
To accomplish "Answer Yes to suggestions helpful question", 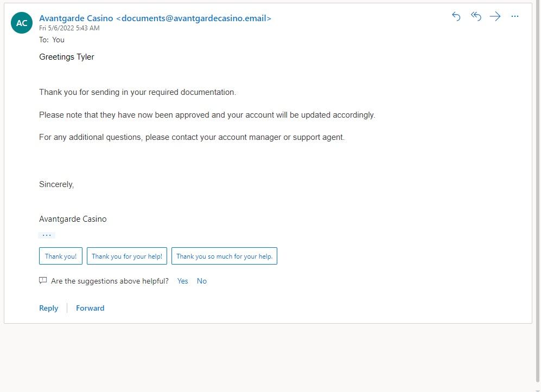I will (x=182, y=281).
